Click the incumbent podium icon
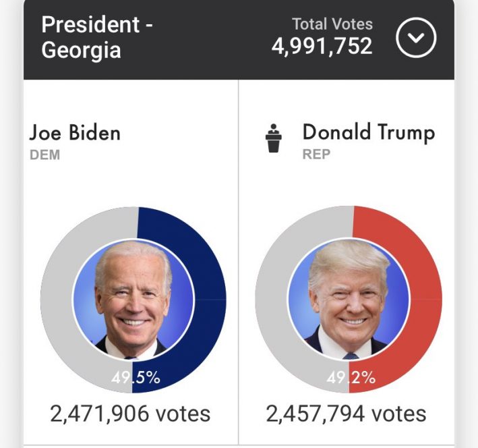 274,138
